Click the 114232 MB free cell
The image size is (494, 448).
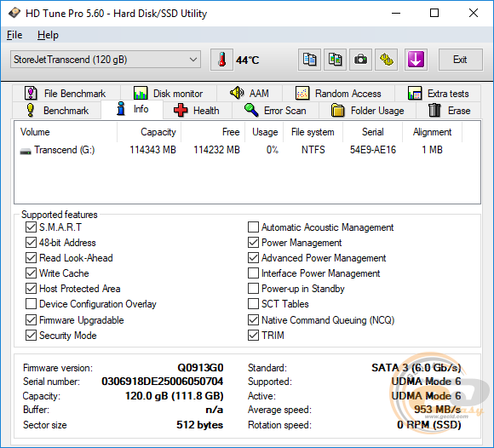pyautogui.click(x=216, y=150)
